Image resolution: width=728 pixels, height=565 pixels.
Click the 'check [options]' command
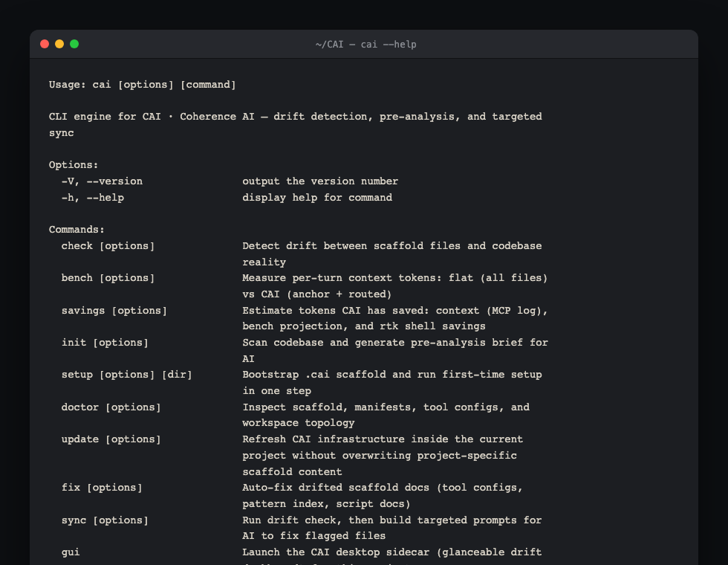click(108, 246)
